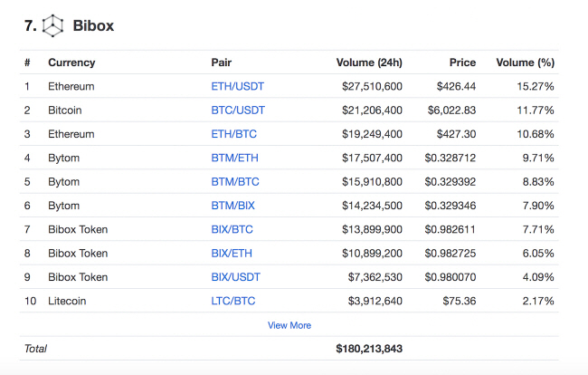The image size is (588, 375).
Task: Click the $7,362,530 volume value
Action: 375,277
